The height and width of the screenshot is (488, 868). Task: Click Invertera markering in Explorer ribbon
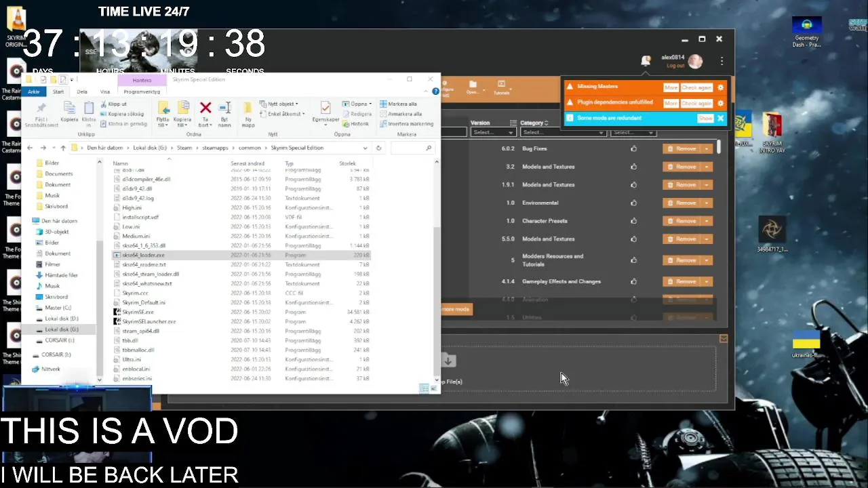(x=406, y=124)
